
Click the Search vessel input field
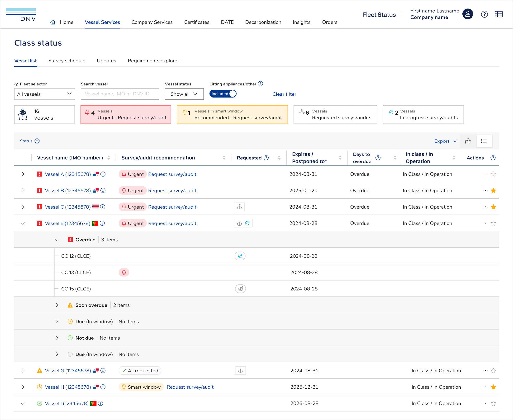pyautogui.click(x=120, y=94)
